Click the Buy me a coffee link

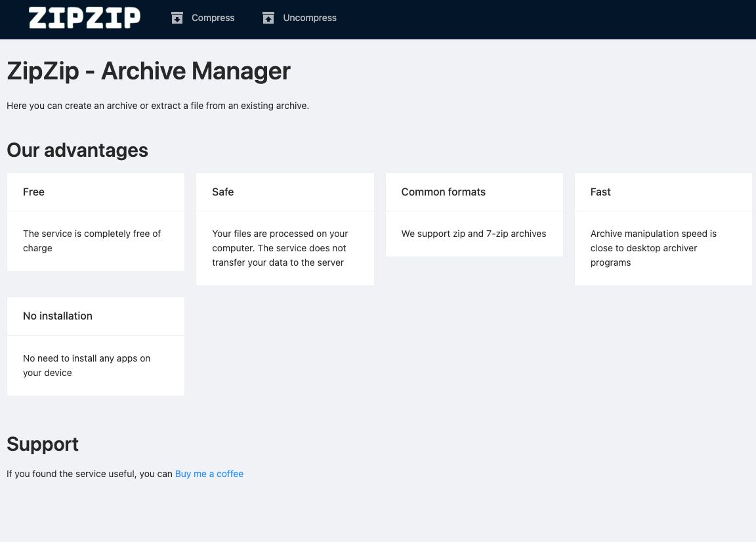point(209,474)
